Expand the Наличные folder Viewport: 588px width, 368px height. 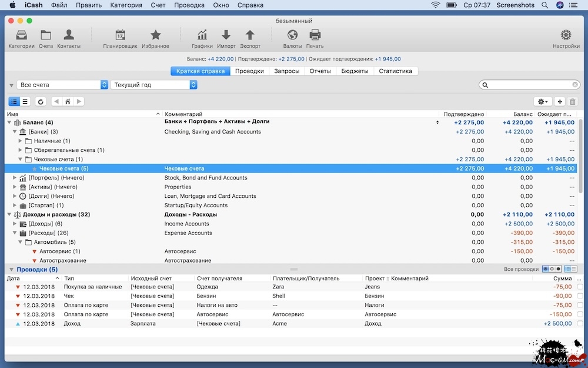click(x=21, y=141)
